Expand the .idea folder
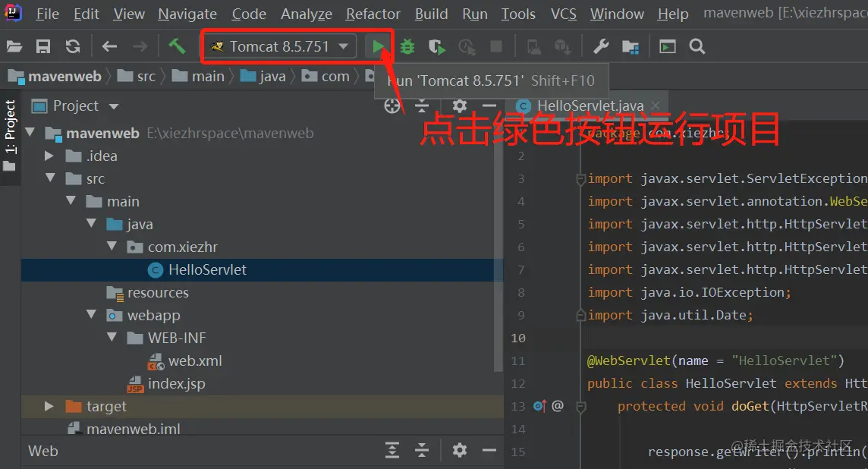This screenshot has width=868, height=469. (x=49, y=156)
